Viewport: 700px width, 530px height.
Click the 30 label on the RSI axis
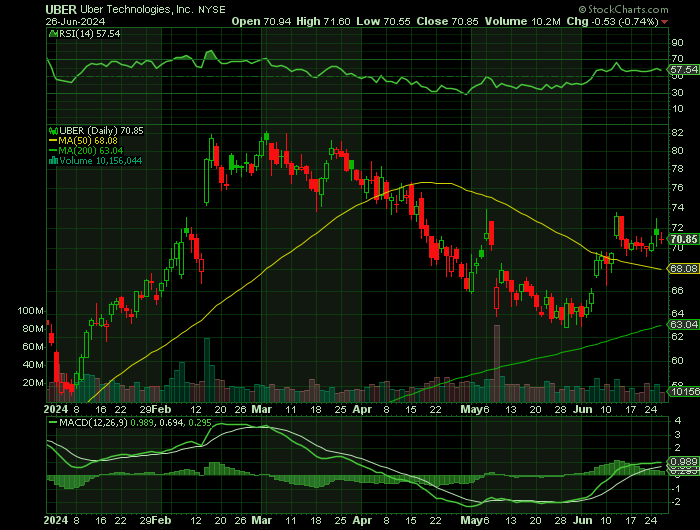tap(677, 92)
